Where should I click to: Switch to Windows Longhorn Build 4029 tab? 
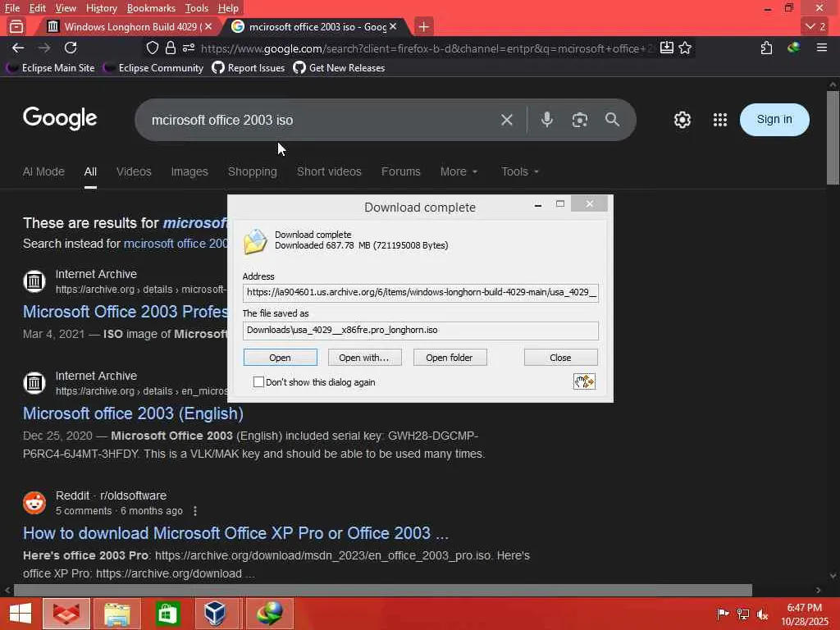pyautogui.click(x=129, y=26)
